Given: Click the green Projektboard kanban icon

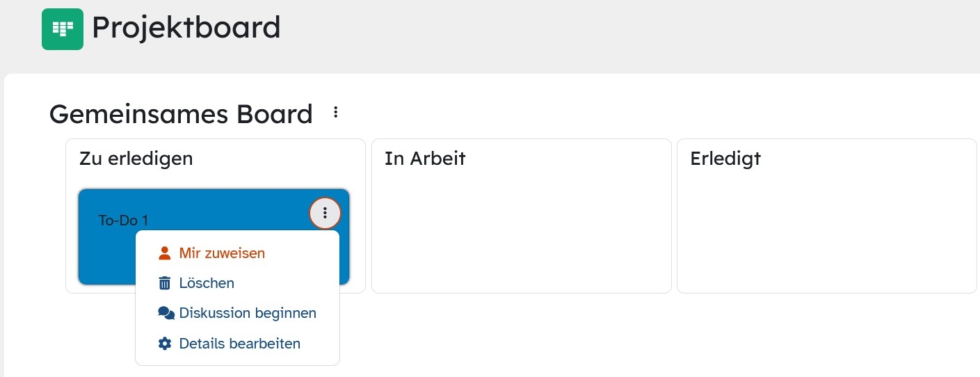Looking at the screenshot, I should point(63,29).
